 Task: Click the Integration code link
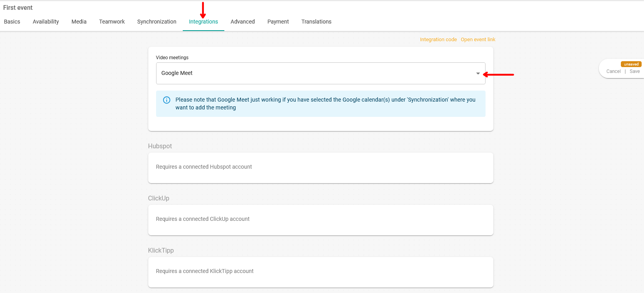pos(438,40)
